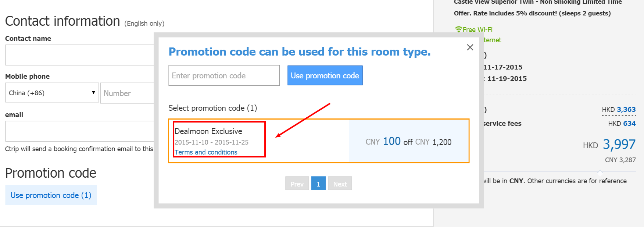The image size is (644, 227).
Task: Click the Free Wi-Fi text label
Action: 477,30
